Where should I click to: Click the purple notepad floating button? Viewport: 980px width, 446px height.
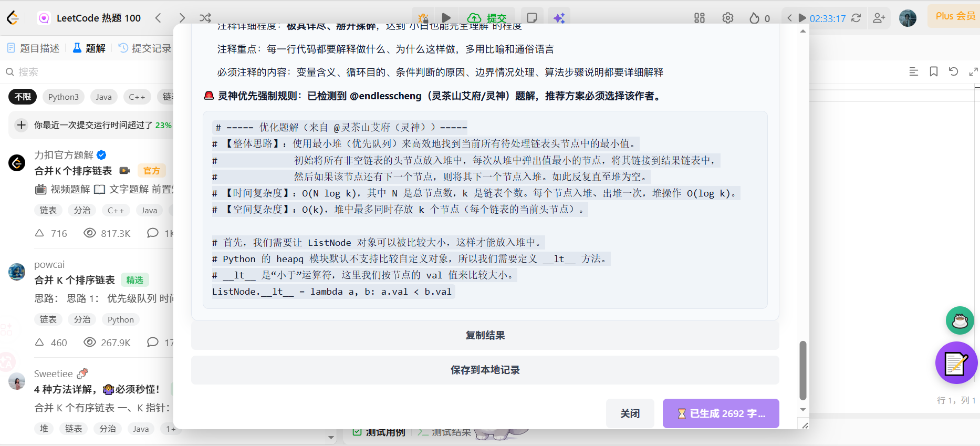(x=956, y=363)
